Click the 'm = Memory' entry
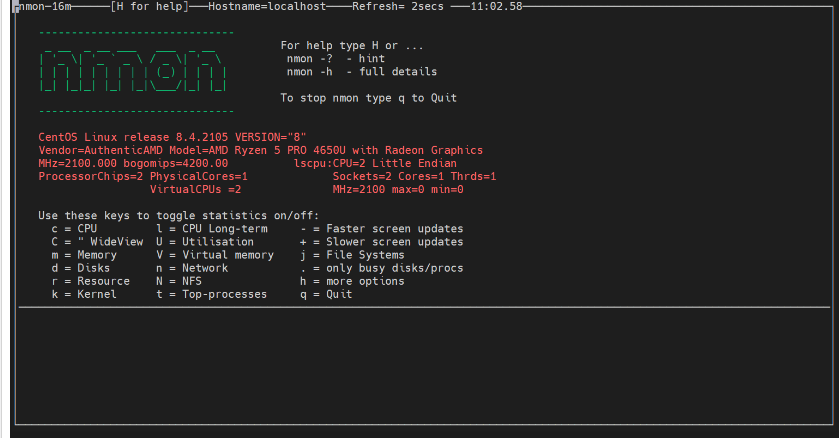The width and height of the screenshot is (839, 438). point(84,255)
